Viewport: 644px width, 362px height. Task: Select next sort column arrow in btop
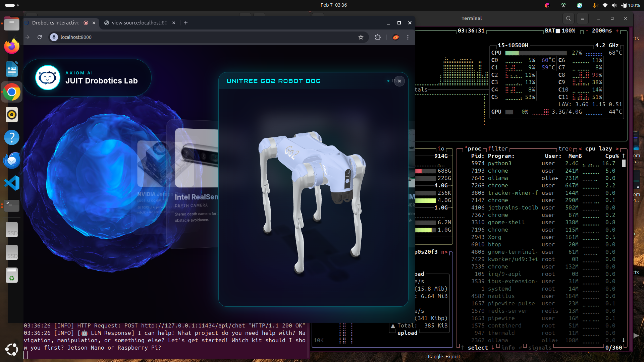pos(617,148)
